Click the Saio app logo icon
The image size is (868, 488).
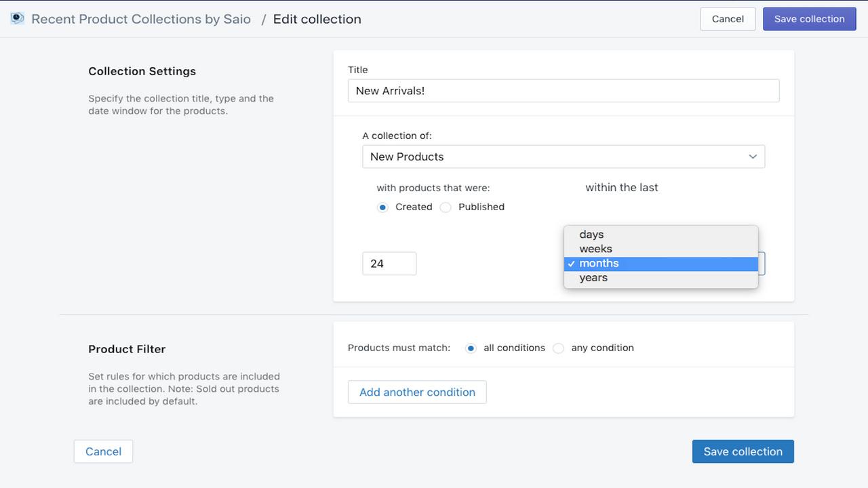point(18,19)
